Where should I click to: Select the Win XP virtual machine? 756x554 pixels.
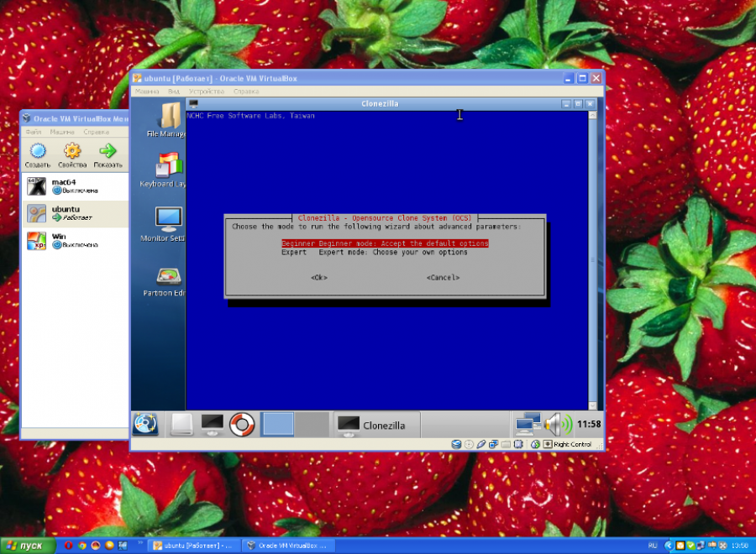pos(76,240)
